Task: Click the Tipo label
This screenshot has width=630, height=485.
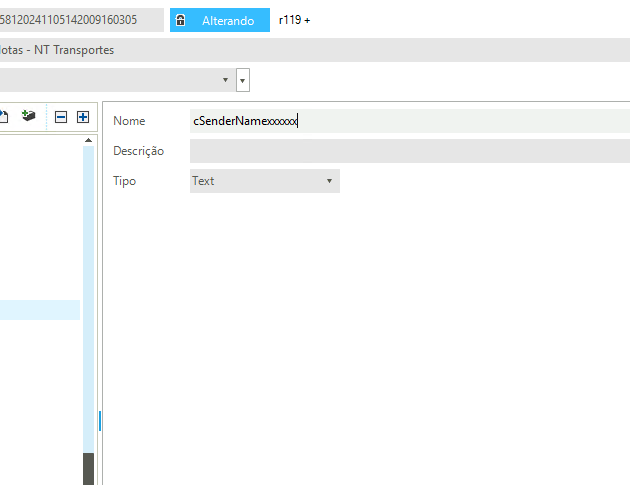Action: click(124, 181)
